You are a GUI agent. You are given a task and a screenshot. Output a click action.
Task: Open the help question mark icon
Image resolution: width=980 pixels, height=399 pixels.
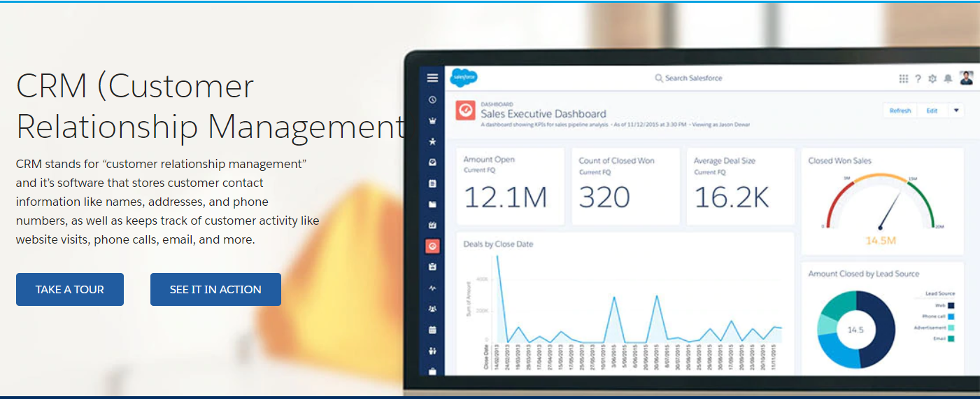tap(918, 78)
